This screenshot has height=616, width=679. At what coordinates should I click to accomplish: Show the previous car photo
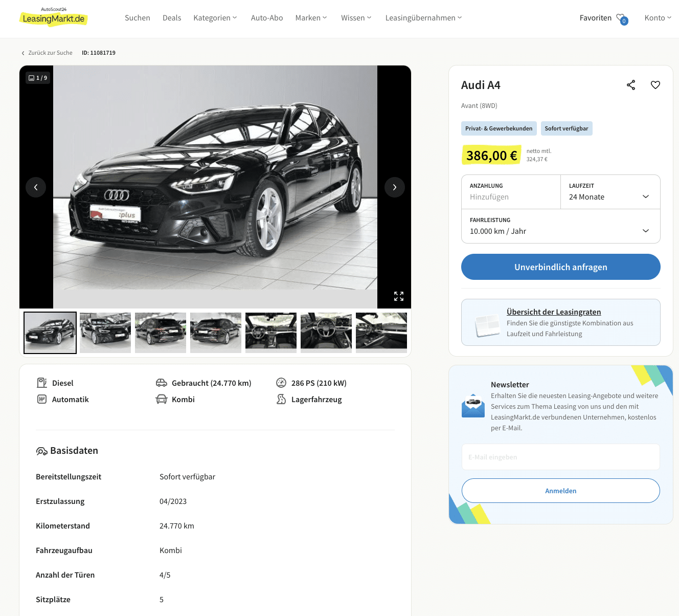36,187
